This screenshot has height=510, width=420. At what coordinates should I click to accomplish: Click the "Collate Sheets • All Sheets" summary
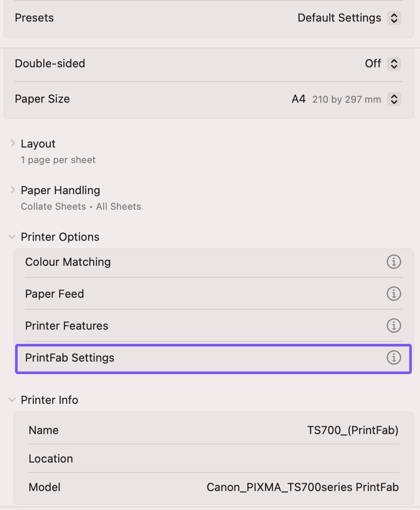pyautogui.click(x=81, y=207)
